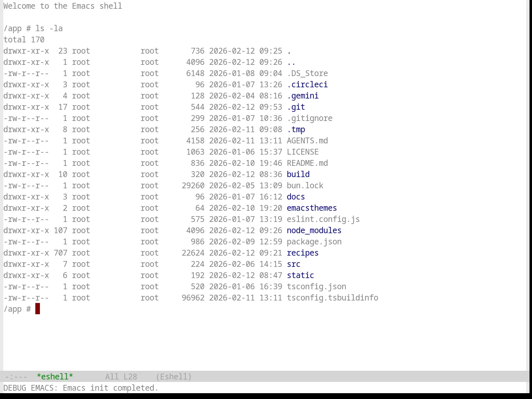Click the src directory entry
The width and height of the screenshot is (532, 399).
[x=293, y=264]
